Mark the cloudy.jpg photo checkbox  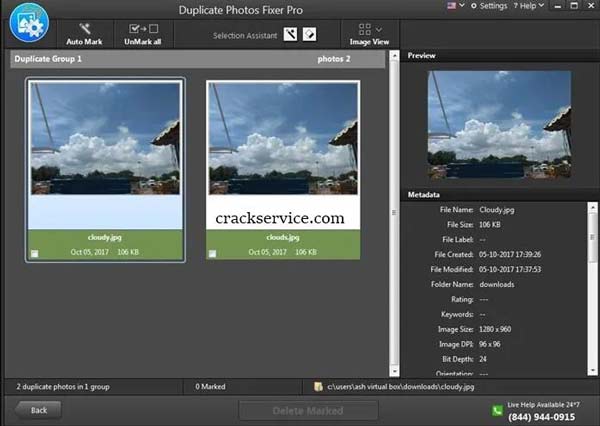[x=35, y=253]
